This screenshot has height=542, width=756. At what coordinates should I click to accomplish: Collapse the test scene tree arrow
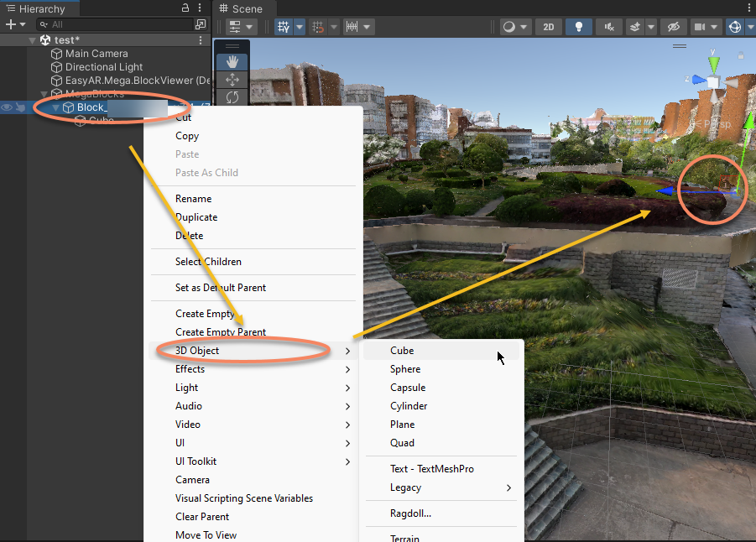click(x=33, y=40)
